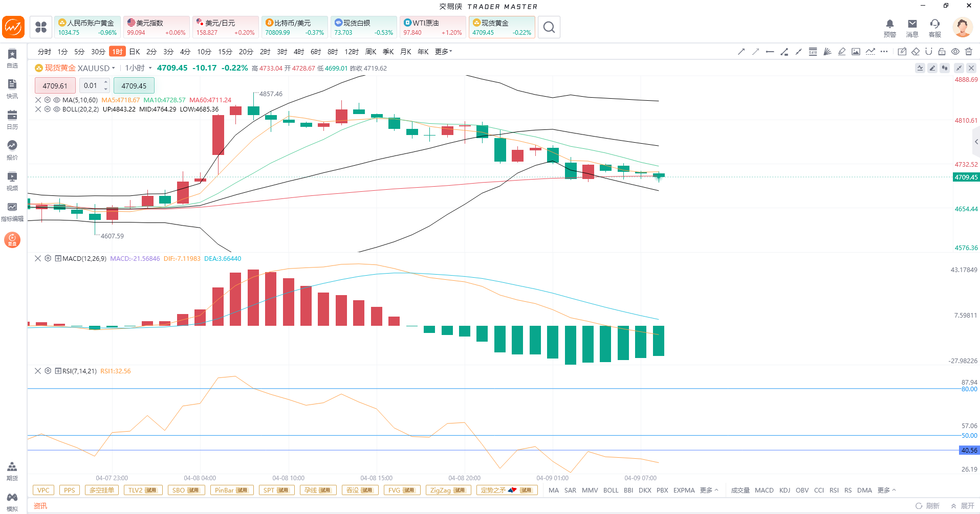Remove the RSI(7,14,21) indicator panel
The height and width of the screenshot is (514, 980).
click(x=38, y=371)
